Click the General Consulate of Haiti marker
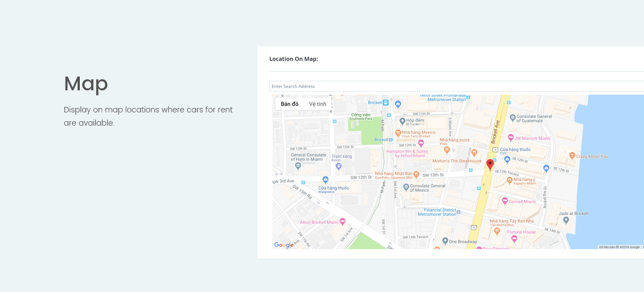644x292 pixels. tap(298, 166)
